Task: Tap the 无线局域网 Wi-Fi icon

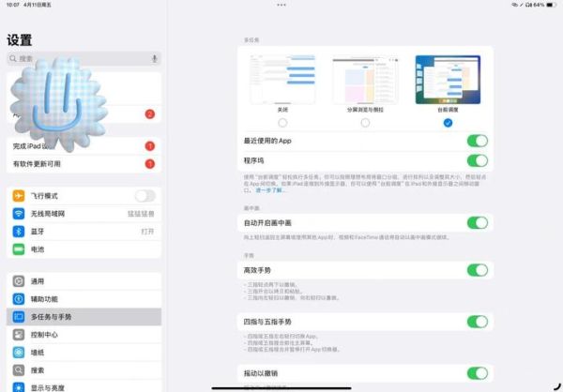Action: point(19,214)
